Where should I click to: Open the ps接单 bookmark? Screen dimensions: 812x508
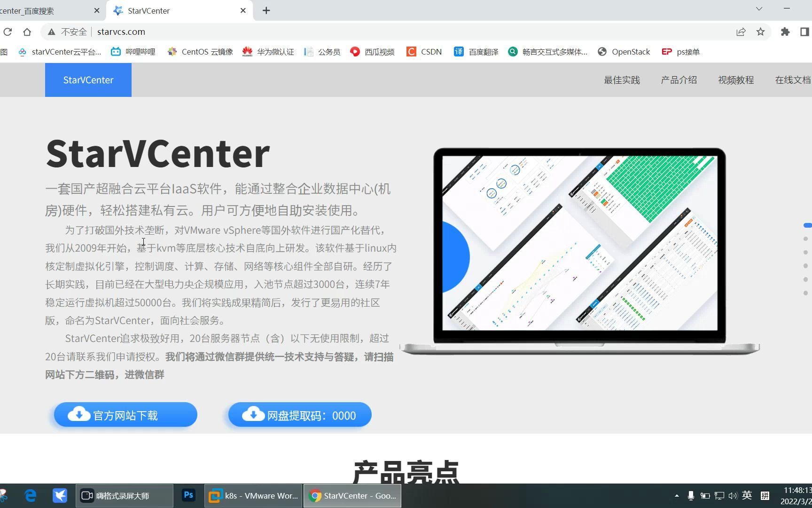680,52
